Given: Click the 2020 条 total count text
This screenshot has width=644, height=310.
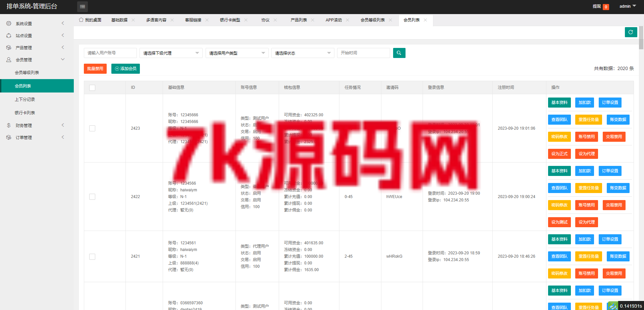Looking at the screenshot, I should click(626, 68).
